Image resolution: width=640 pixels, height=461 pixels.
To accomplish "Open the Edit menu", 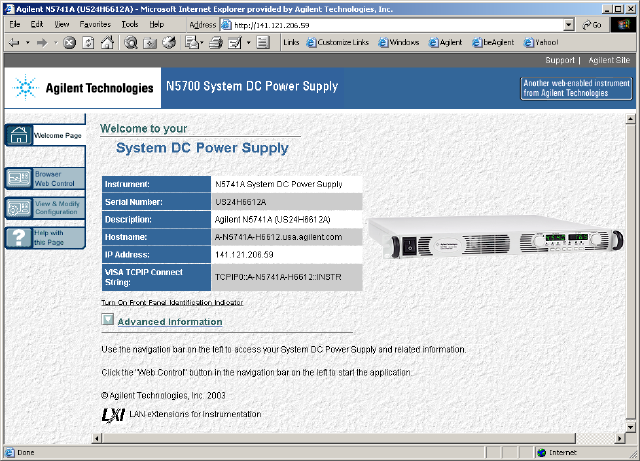I will 37,24.
